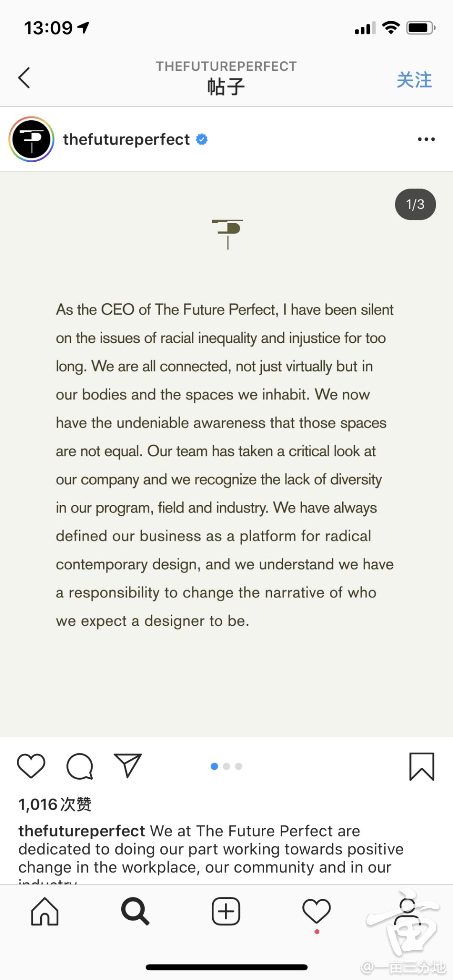Open the Search tab magnifier

tap(135, 911)
